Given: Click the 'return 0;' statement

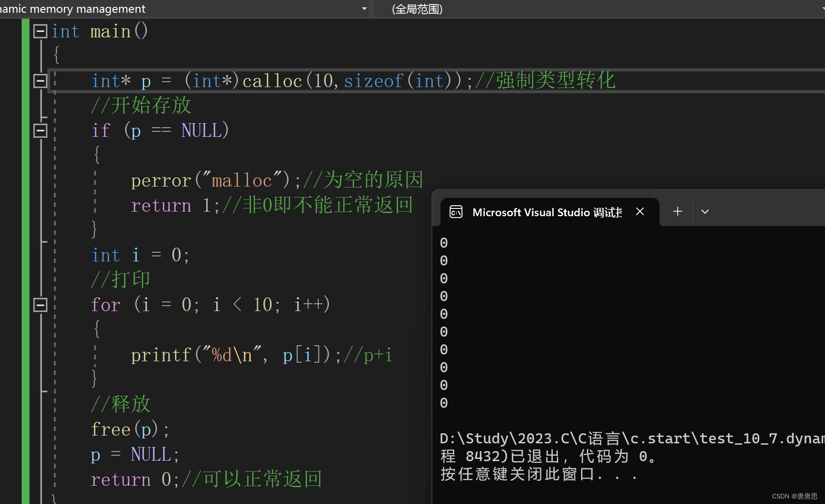Looking at the screenshot, I should 135,479.
